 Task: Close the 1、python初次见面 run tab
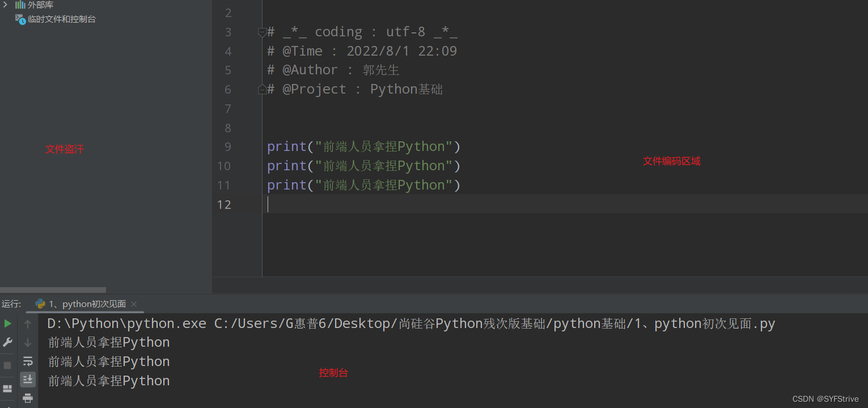pyautogui.click(x=134, y=304)
